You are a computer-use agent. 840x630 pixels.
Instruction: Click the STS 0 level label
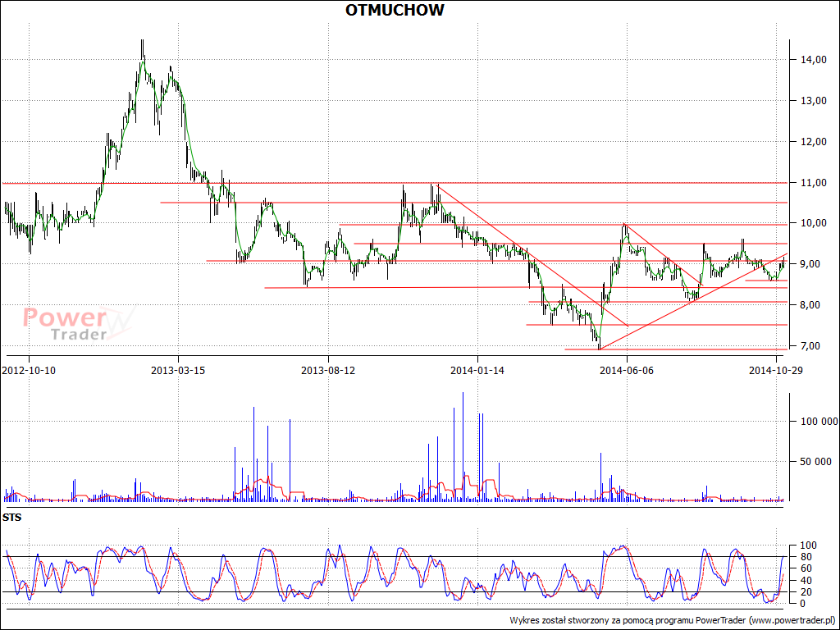coord(802,604)
